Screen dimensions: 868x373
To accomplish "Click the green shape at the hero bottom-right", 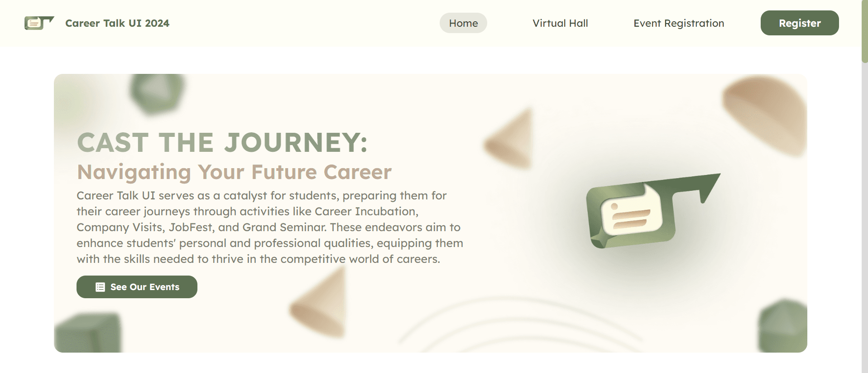I will 782,326.
